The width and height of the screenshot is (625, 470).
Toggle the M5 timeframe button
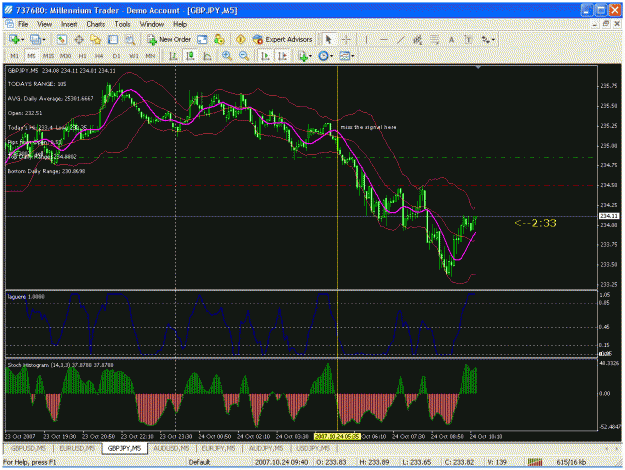(31, 56)
